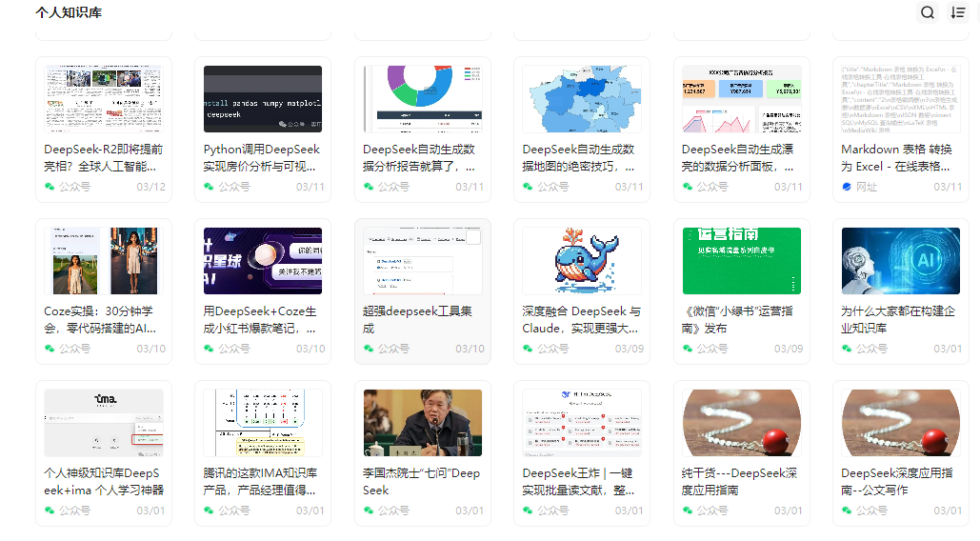
Task: Open title "Python调用DeepSeek实现房价分析与可视..."
Action: tap(261, 158)
